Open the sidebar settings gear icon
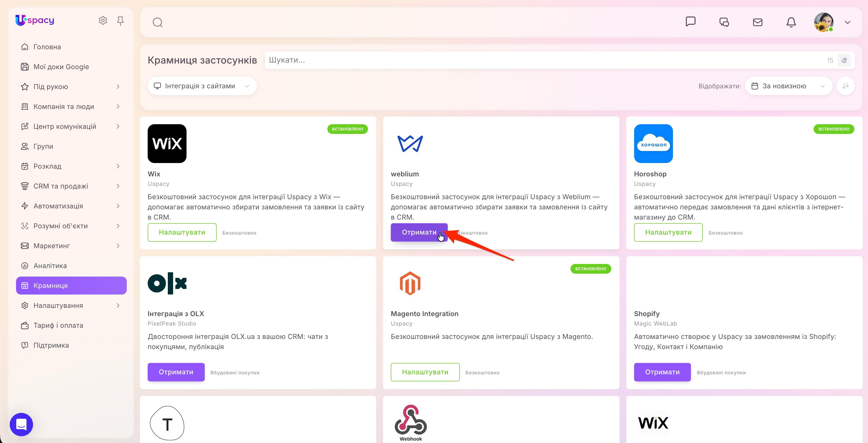868x443 pixels. pyautogui.click(x=103, y=21)
